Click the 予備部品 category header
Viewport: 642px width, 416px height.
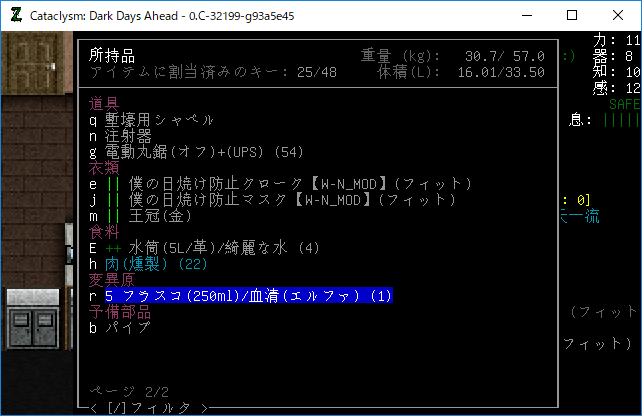pyautogui.click(x=120, y=312)
